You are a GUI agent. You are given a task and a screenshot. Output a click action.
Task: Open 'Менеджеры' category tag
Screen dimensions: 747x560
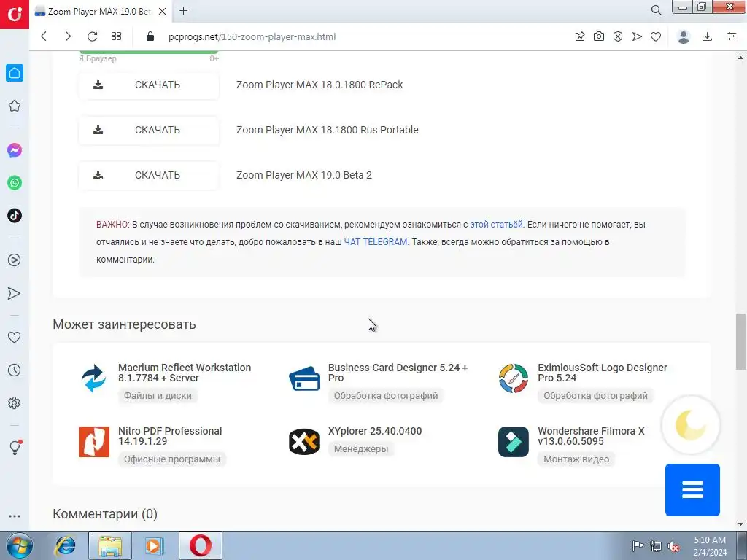point(361,448)
